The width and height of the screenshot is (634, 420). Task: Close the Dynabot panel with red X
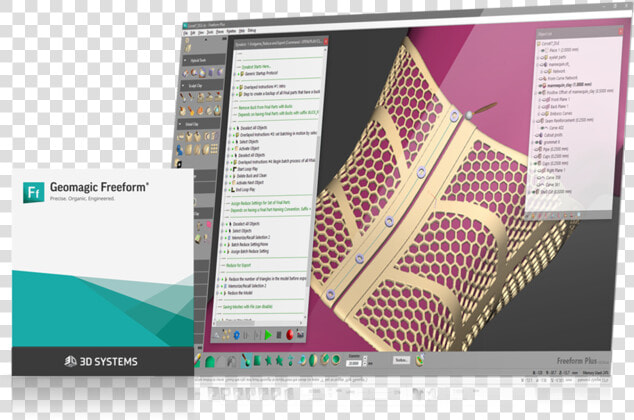325,42
